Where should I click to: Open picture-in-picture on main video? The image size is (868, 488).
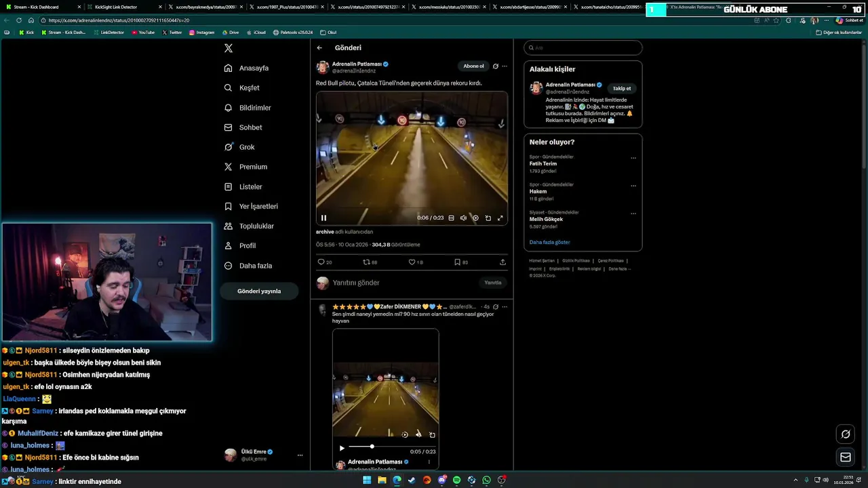pyautogui.click(x=488, y=218)
